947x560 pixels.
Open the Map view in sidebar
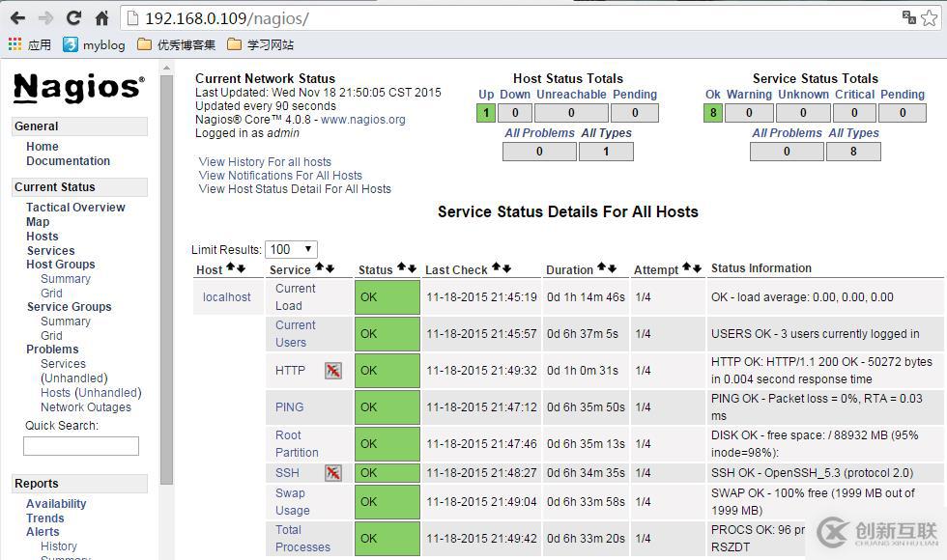pos(38,221)
